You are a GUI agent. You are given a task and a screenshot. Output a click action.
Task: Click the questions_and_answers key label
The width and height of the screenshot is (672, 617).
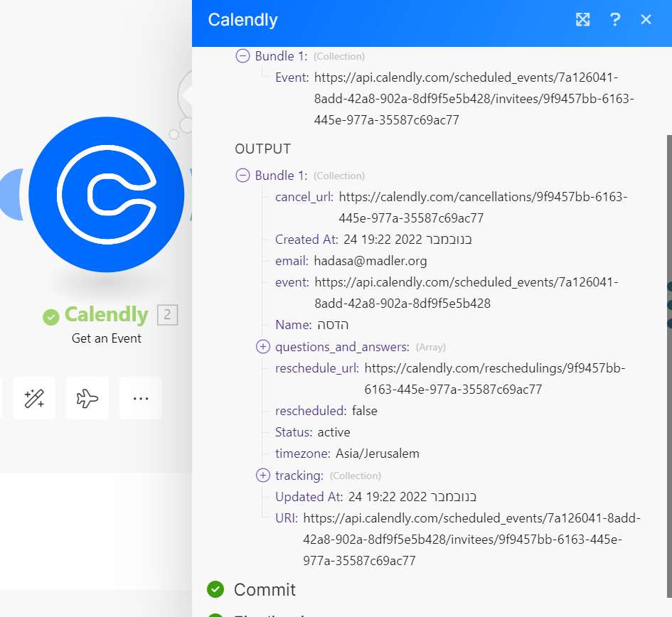tap(342, 347)
